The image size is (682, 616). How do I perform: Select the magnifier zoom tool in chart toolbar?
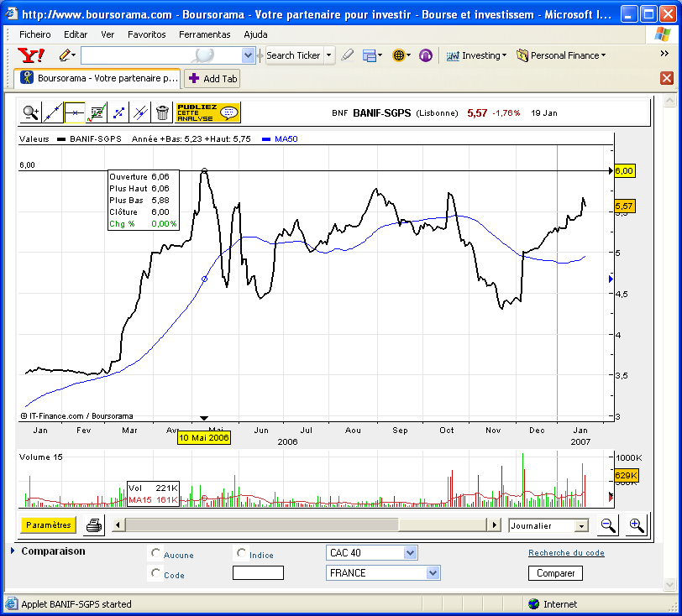pos(31,112)
